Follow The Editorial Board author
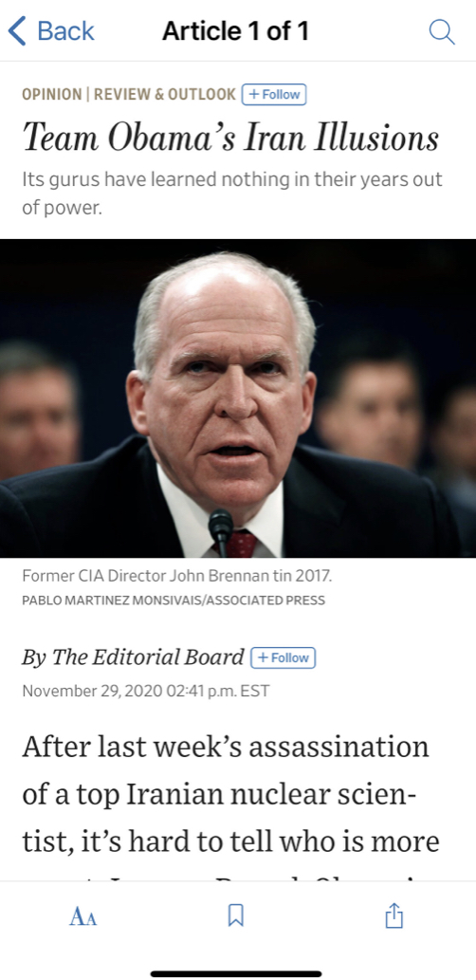Screen dimensions: 476x980 coord(283,657)
